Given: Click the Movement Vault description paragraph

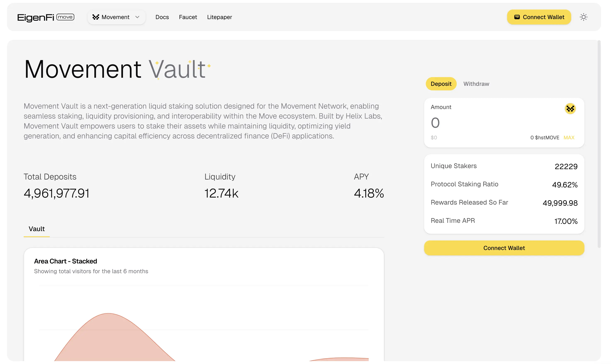Looking at the screenshot, I should click(x=203, y=121).
